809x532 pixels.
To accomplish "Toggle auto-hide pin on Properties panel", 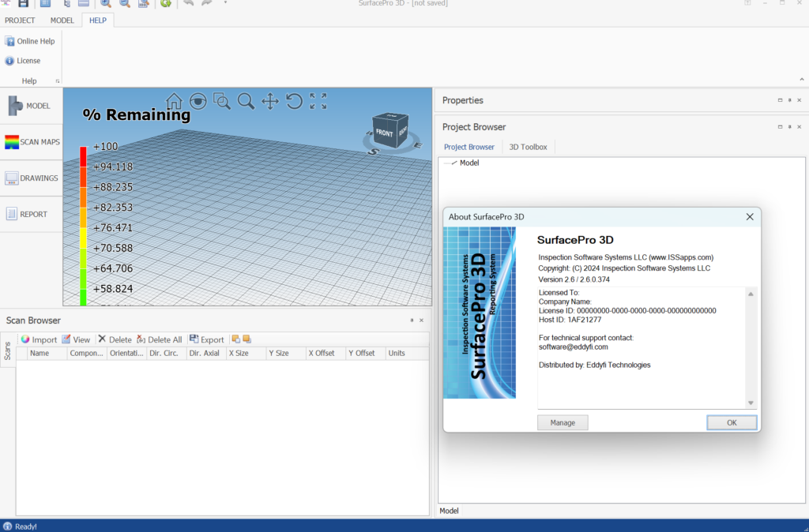I will (x=790, y=100).
